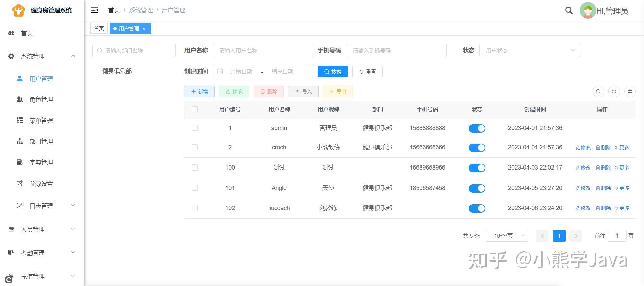This screenshot has height=286, width=644.
Task: Open 更多 options for user liucoach
Action: click(x=622, y=208)
